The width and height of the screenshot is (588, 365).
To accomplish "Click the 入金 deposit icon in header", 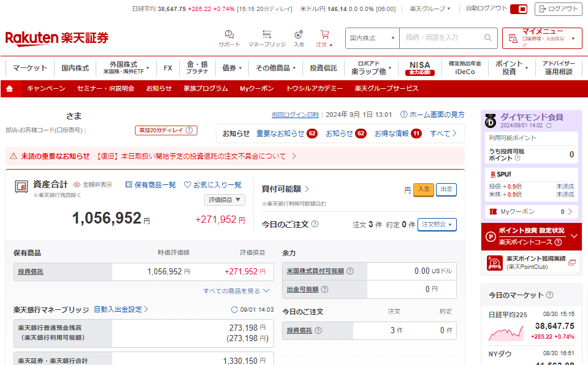I will pyautogui.click(x=299, y=34).
